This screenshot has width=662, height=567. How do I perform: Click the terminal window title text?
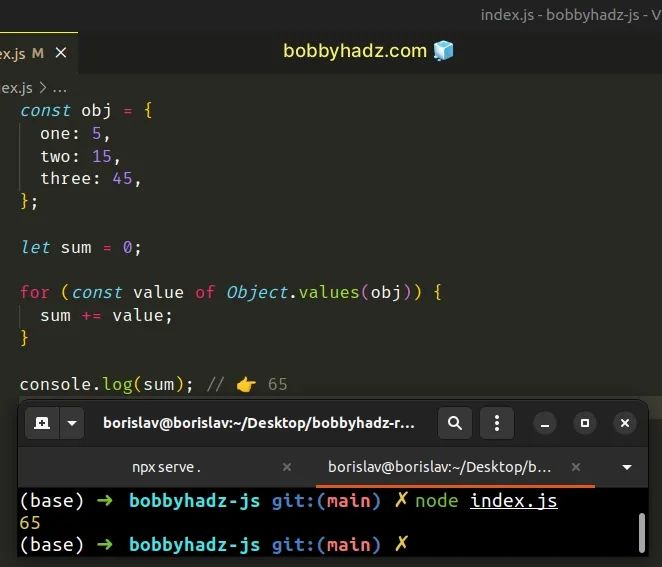pos(259,423)
